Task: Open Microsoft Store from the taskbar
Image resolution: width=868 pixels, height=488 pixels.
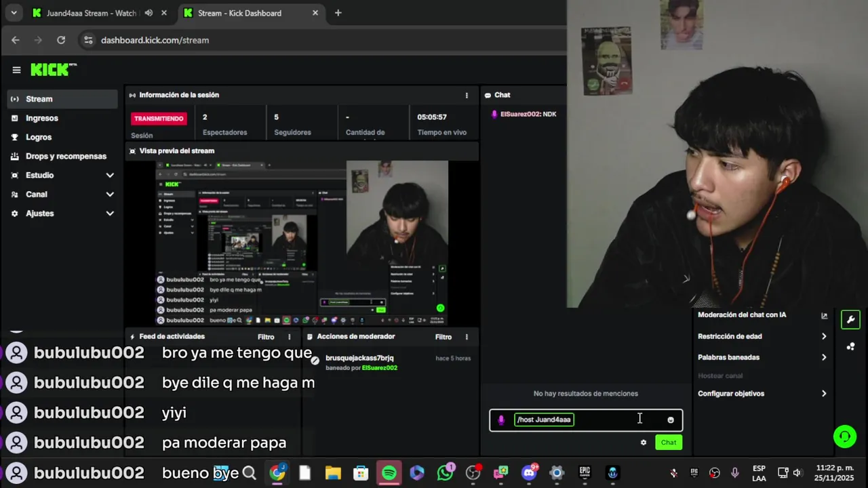Action: click(361, 473)
